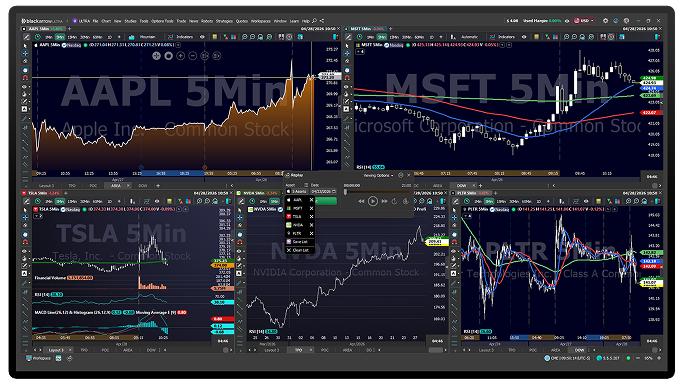684x385 pixels.
Task: Select the crosshair tool in NVDA chart sidebar
Action: [239, 218]
